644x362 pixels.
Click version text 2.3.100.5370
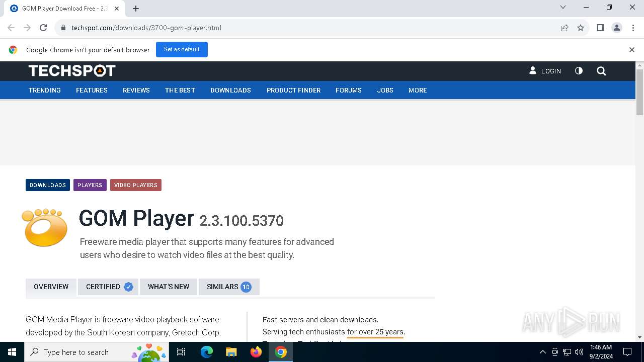point(242,221)
